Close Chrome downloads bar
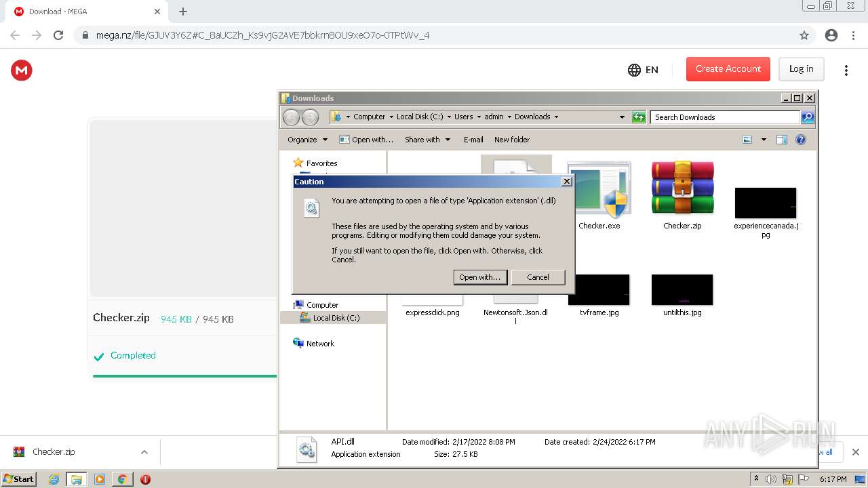 855,452
